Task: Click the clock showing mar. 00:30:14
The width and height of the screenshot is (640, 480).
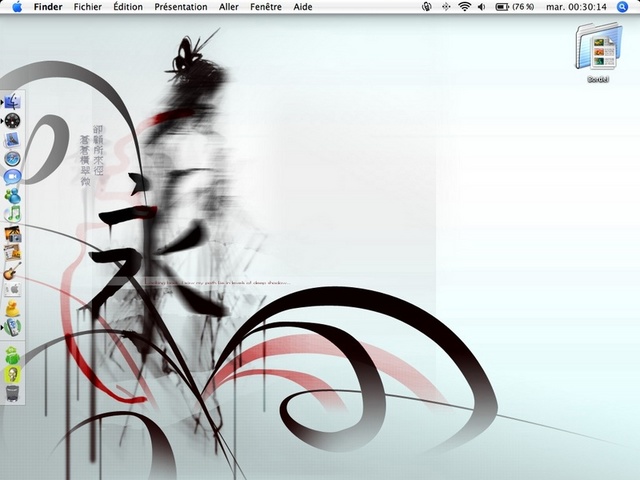Action: pos(576,7)
